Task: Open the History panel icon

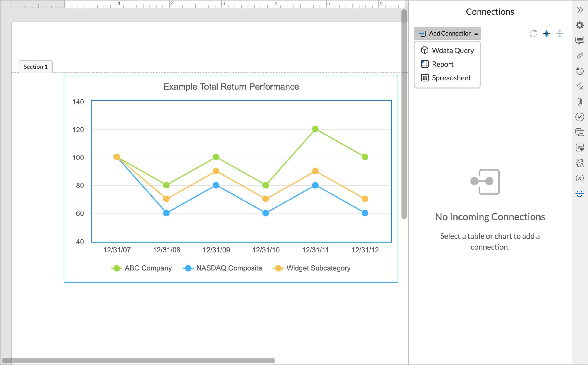Action: click(580, 71)
